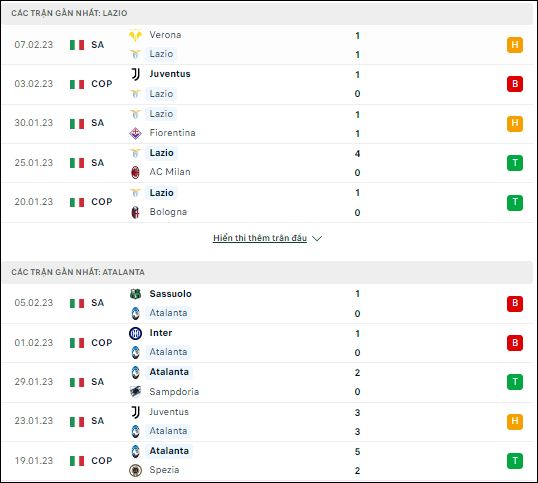Click the Spezia club crest icon
Image resolution: width=538 pixels, height=483 pixels.
coord(136,470)
